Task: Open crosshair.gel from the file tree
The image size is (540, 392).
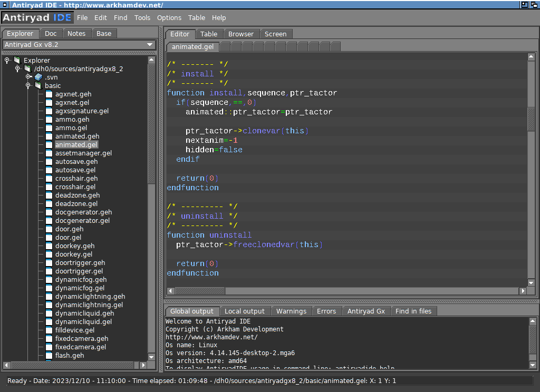Action: [x=75, y=187]
